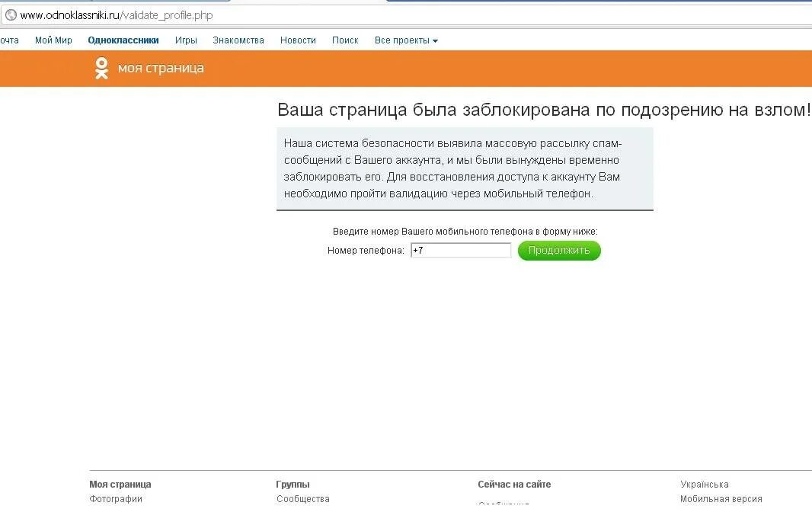The image size is (812, 512).
Task: Open 'Фотографии' footer link
Action: pos(116,498)
